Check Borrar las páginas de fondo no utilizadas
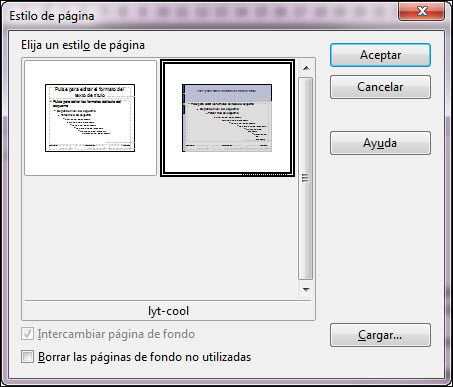 [27, 357]
